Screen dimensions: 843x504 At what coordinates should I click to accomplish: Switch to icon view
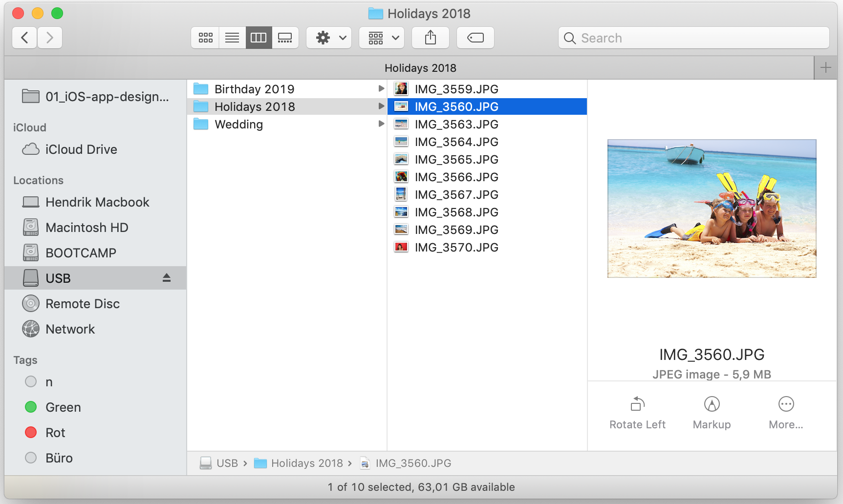(x=205, y=38)
